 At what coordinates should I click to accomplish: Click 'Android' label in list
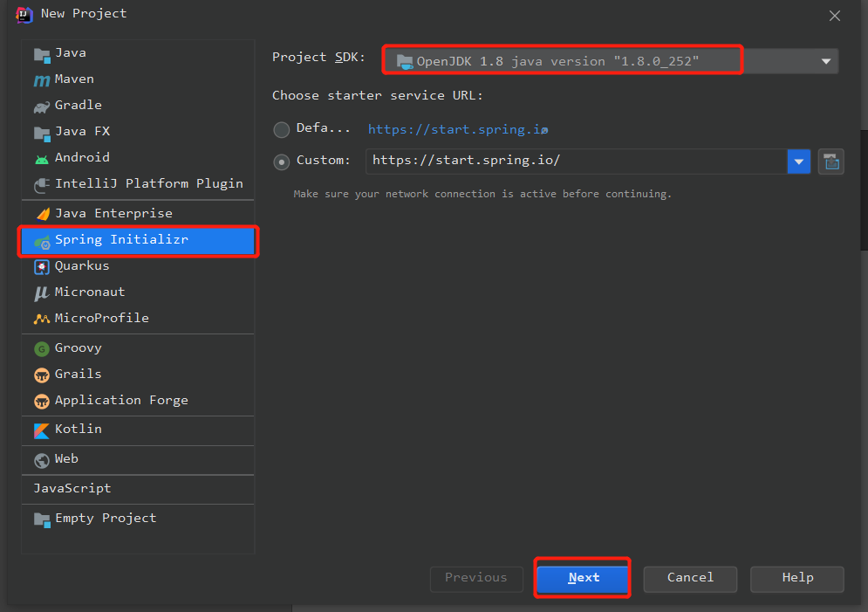coord(82,158)
